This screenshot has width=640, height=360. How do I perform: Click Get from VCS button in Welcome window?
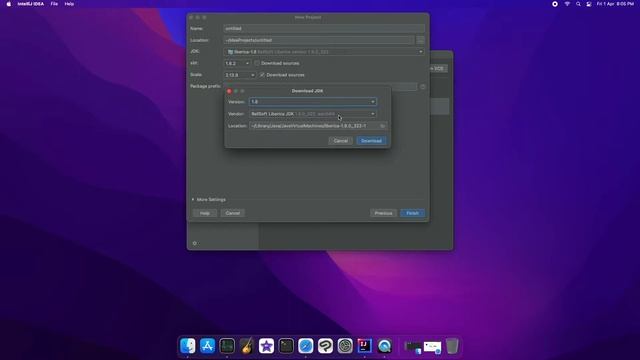[438, 69]
